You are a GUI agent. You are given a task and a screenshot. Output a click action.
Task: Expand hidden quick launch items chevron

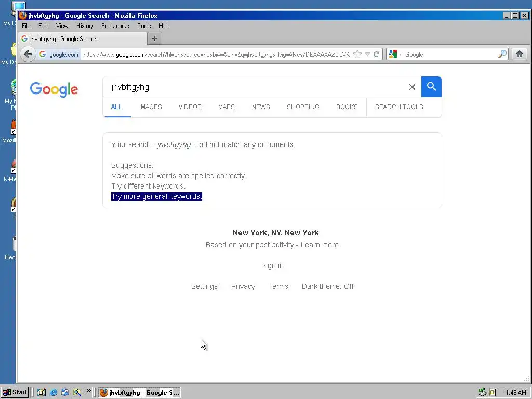pos(88,391)
